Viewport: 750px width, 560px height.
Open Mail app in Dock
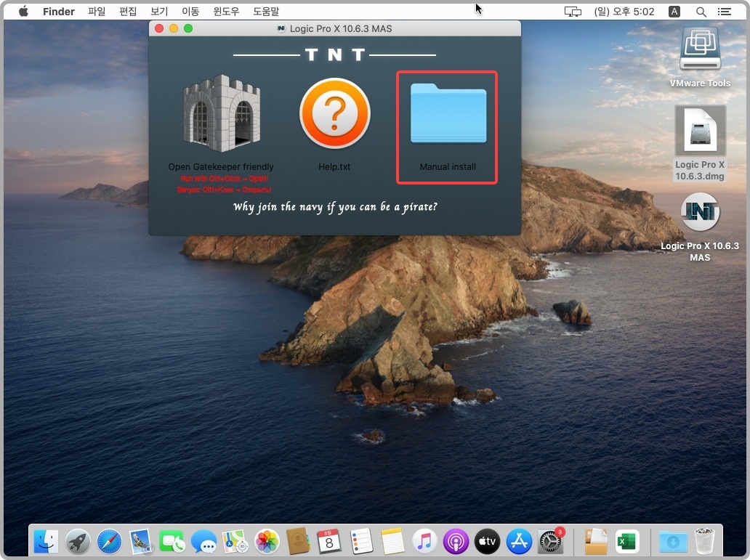pyautogui.click(x=141, y=541)
